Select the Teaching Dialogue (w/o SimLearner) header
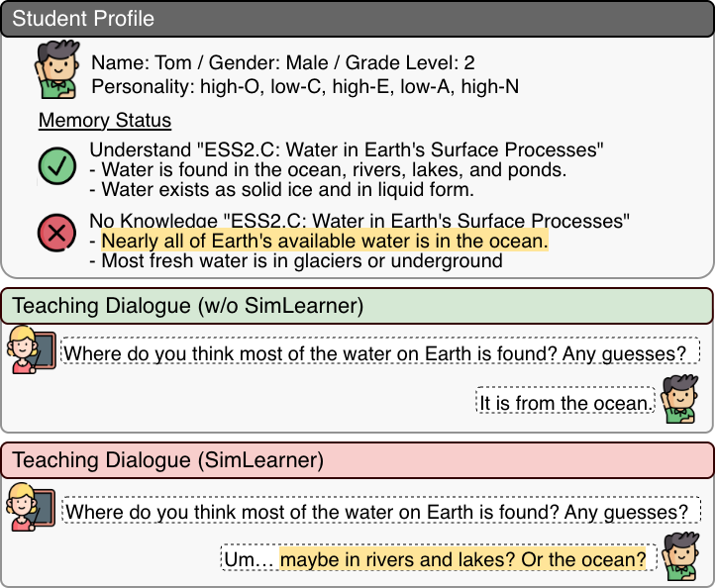This screenshot has height=588, width=717. click(358, 305)
